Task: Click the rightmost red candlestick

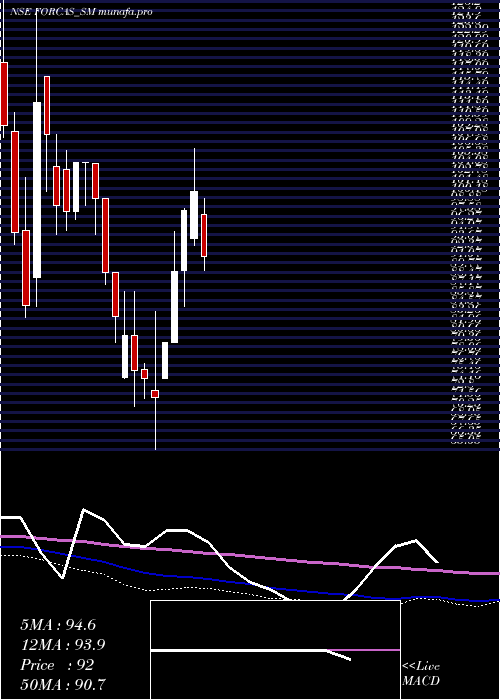Action: [x=204, y=235]
